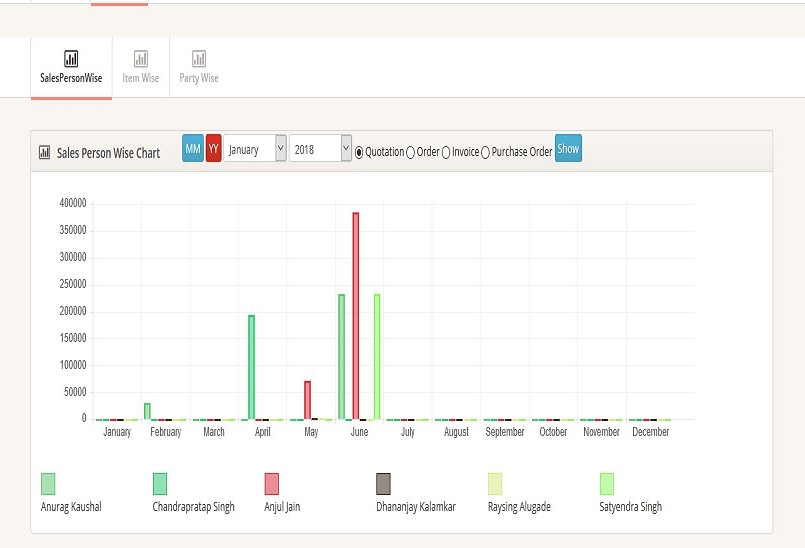Click the Party Wise chart icon
Viewport: 805px width, 548px height.
click(x=199, y=59)
